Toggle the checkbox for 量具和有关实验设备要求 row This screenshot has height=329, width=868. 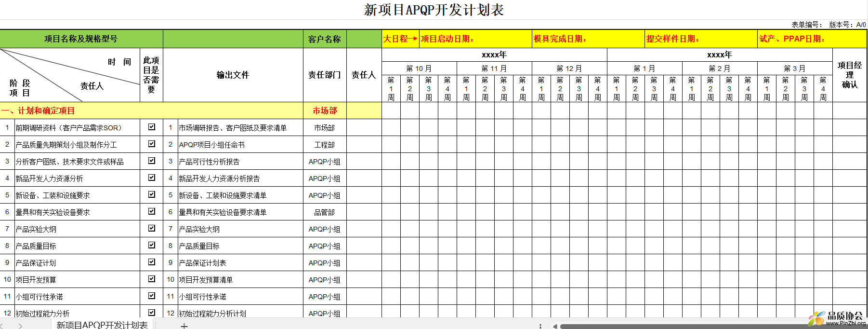152,211
